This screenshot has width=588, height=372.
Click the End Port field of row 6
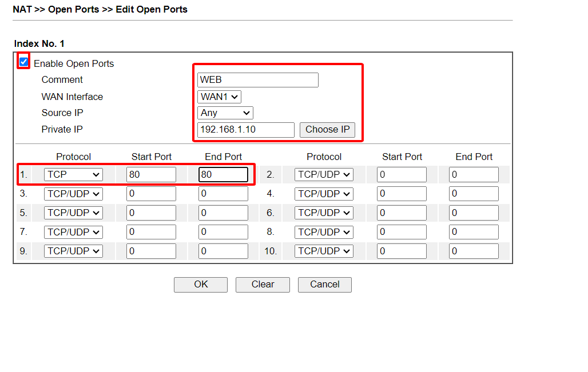click(x=474, y=213)
